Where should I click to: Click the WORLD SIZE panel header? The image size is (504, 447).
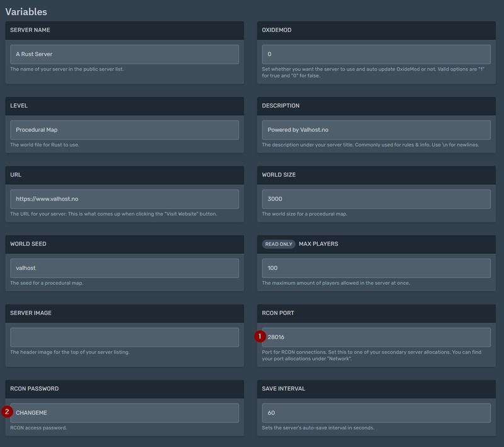point(376,175)
